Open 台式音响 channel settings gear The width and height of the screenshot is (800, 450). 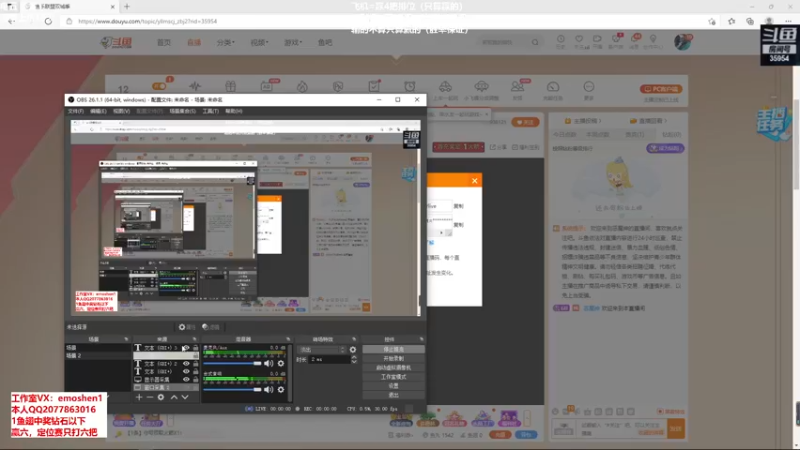click(x=281, y=389)
